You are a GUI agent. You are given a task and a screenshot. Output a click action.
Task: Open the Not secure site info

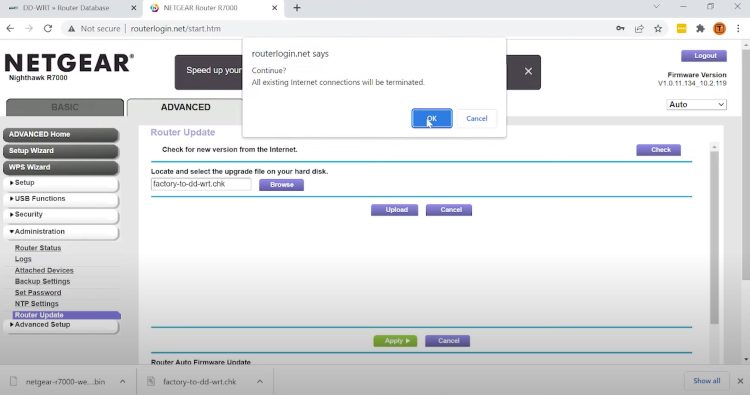tap(94, 29)
